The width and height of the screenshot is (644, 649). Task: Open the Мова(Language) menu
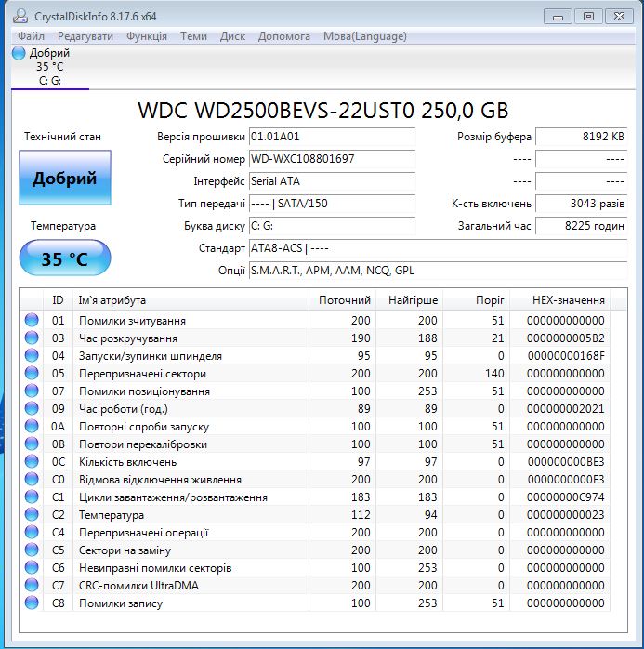[364, 36]
